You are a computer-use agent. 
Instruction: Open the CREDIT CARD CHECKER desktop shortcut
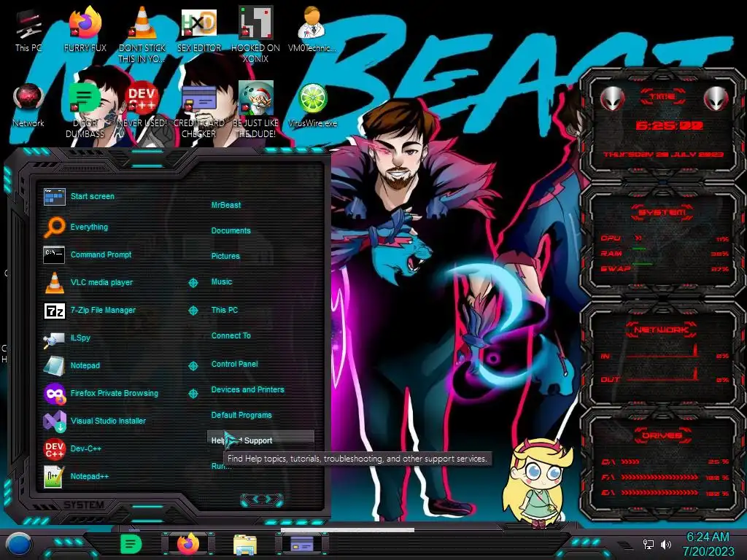coord(198,111)
